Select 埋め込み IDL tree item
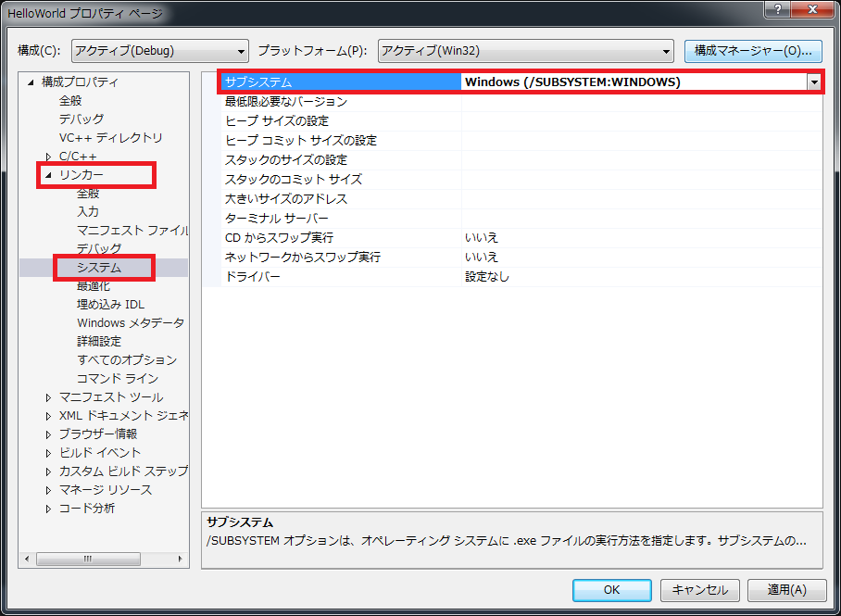This screenshot has height=616, width=841. point(110,305)
